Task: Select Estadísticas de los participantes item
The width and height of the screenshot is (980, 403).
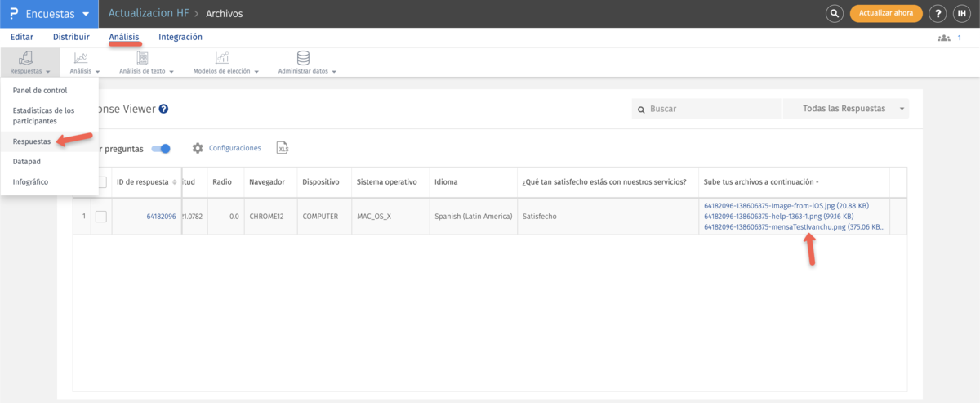Action: [x=49, y=115]
